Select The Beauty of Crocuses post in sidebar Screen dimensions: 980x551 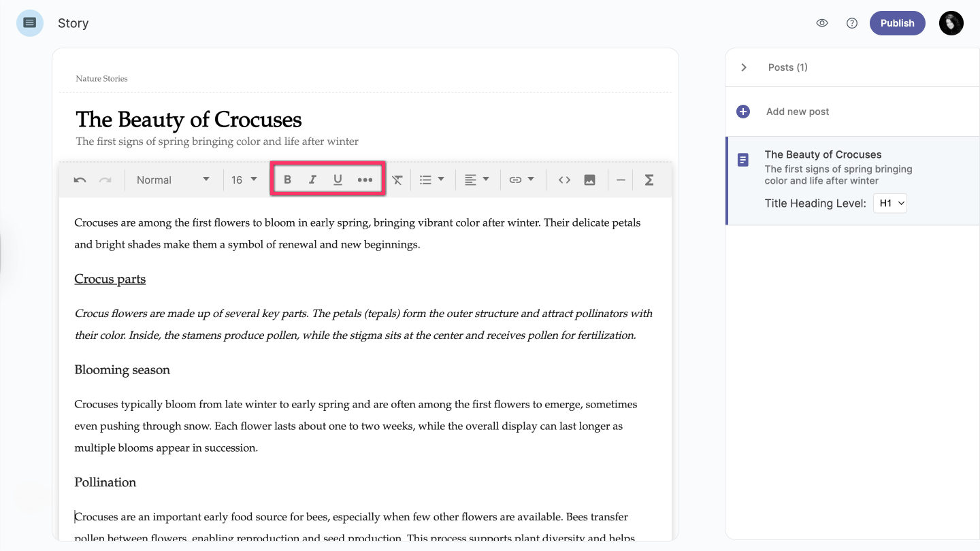point(823,155)
